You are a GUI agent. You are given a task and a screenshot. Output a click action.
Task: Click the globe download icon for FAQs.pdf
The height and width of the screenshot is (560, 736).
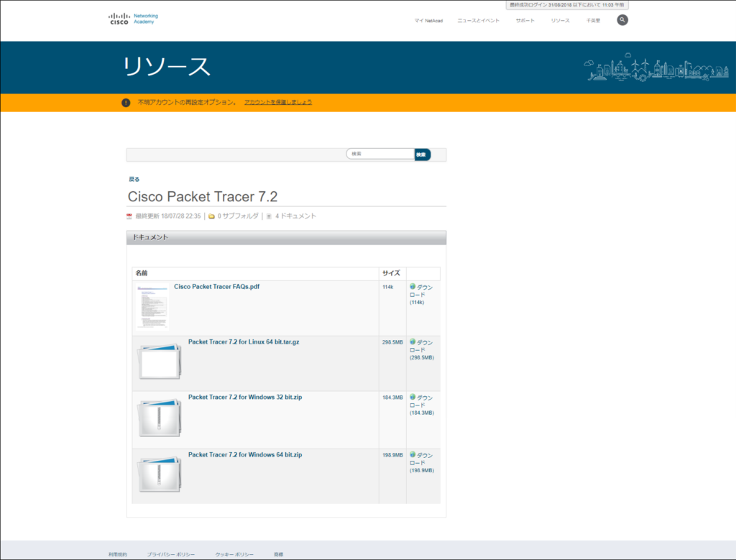tap(413, 286)
